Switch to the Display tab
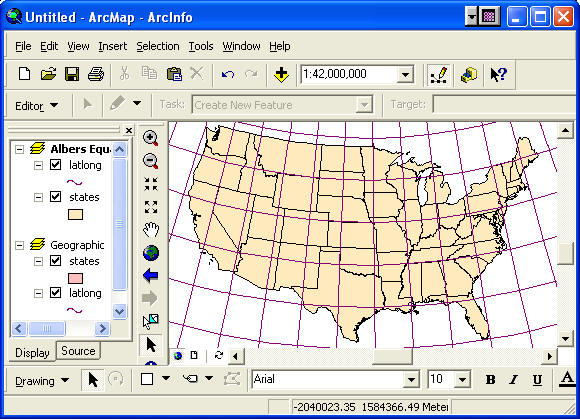The width and height of the screenshot is (580, 419). click(x=32, y=352)
